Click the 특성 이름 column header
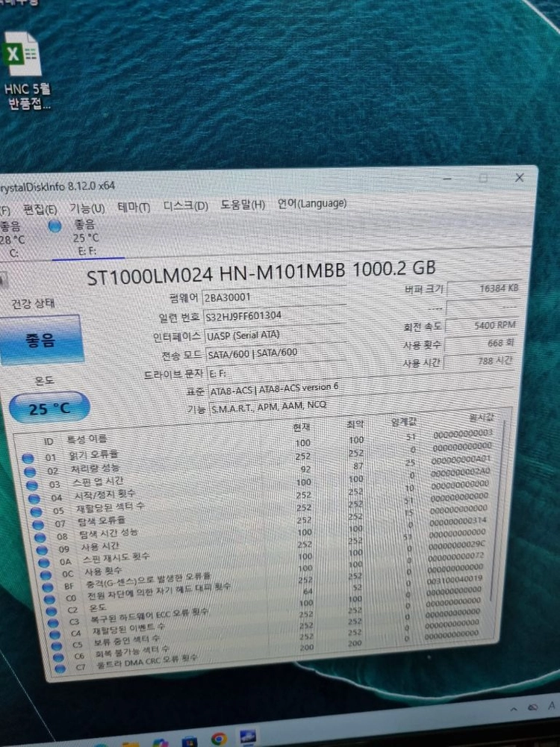 (x=87, y=438)
